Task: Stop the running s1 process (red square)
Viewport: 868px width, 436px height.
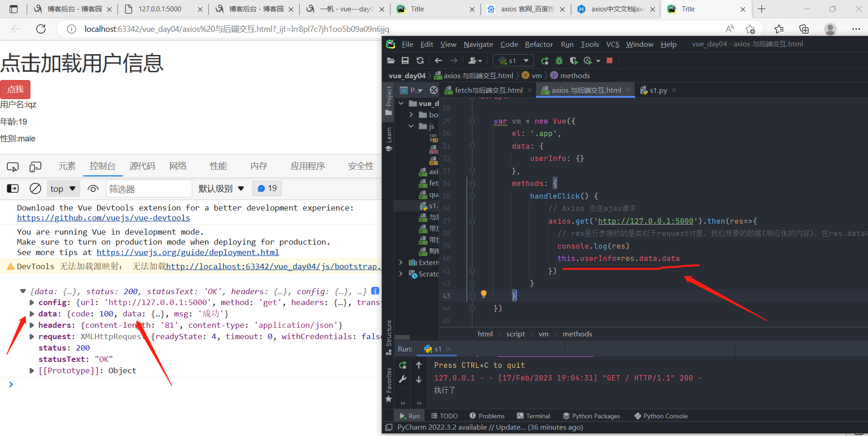Action: click(610, 60)
